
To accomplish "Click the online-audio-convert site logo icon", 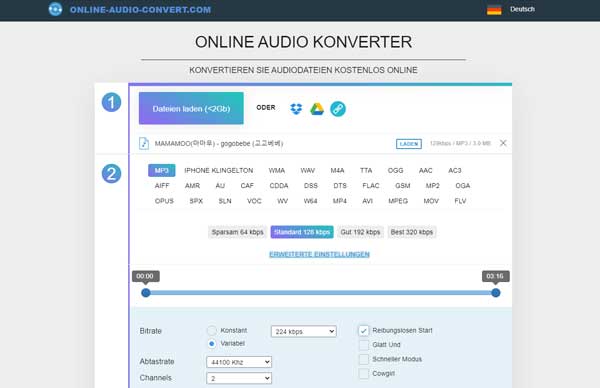I will 55,9.
